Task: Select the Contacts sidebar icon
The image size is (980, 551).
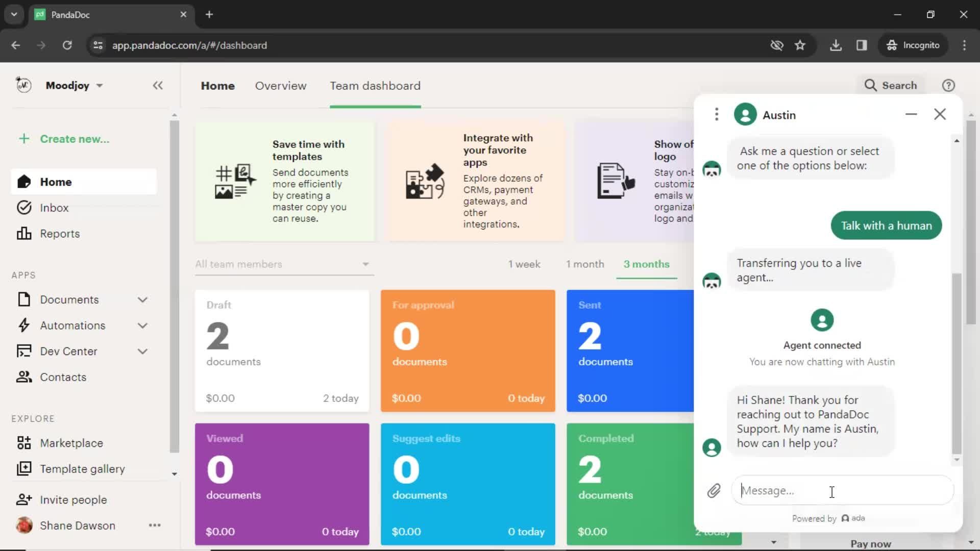Action: (23, 378)
